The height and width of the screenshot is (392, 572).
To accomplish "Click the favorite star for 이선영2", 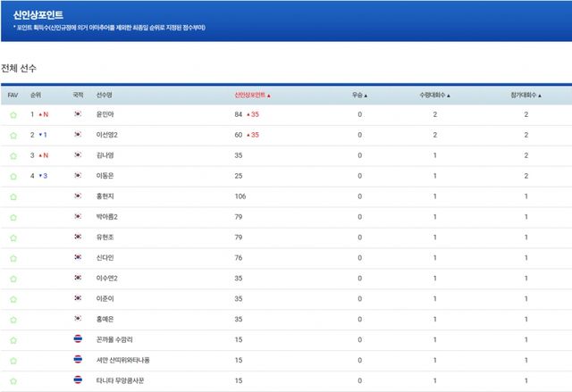I will click(13, 136).
